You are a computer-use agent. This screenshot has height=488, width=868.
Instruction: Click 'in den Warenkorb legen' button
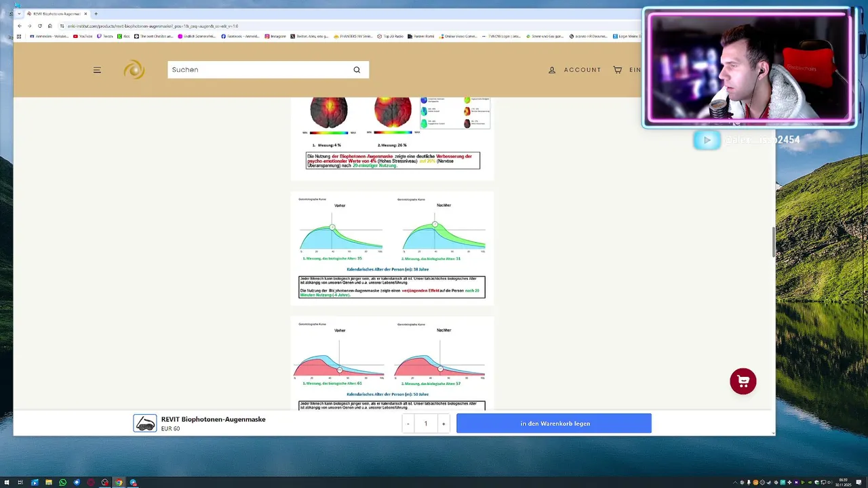(554, 424)
